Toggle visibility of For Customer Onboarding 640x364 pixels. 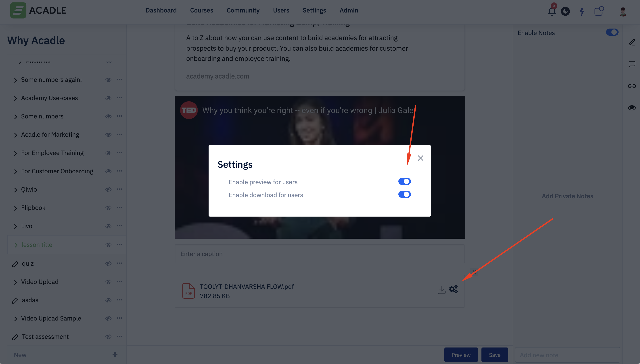tap(108, 171)
